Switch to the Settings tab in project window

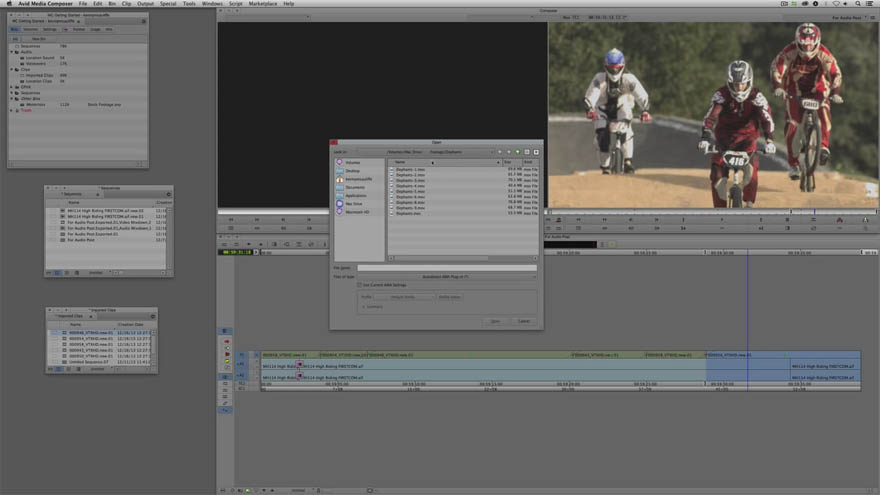tap(49, 29)
